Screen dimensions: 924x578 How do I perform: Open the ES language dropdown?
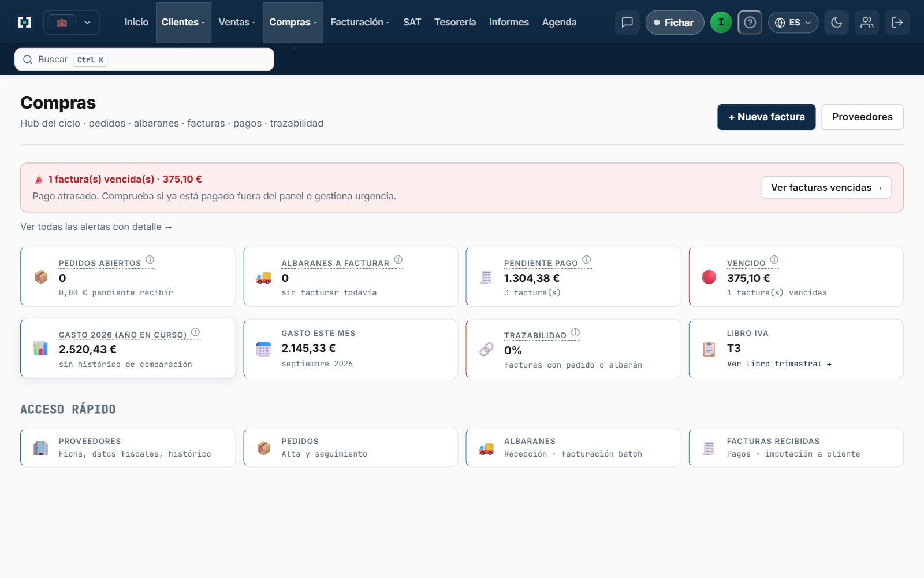[793, 23]
